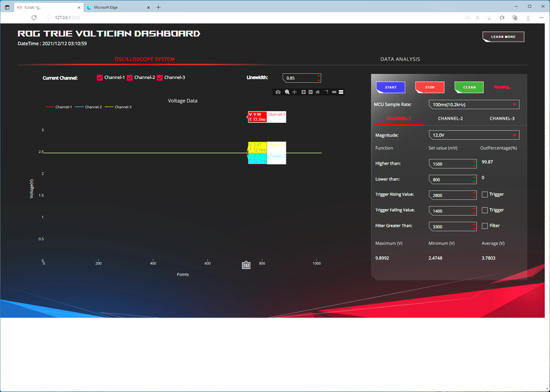The image size is (550, 392).
Task: Click the Minimum value 2.4748
Action: click(x=436, y=258)
